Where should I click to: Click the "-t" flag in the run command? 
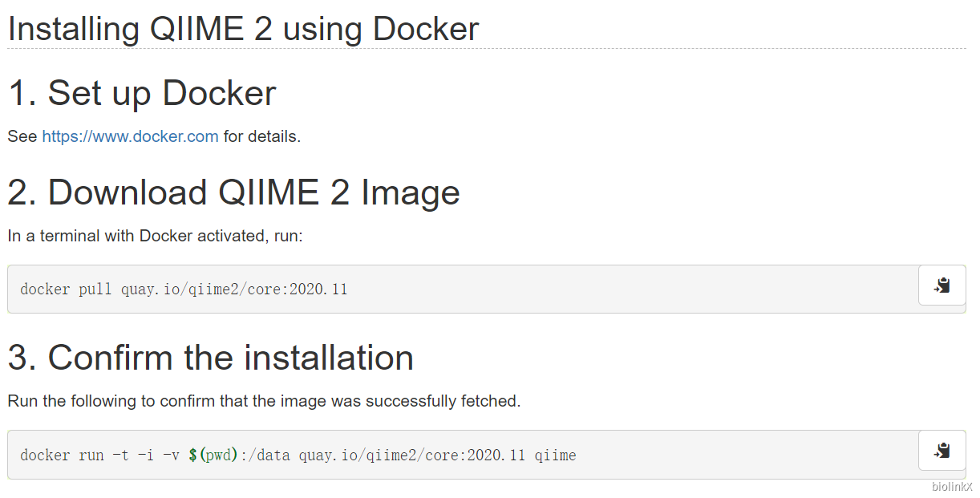[x=120, y=455]
